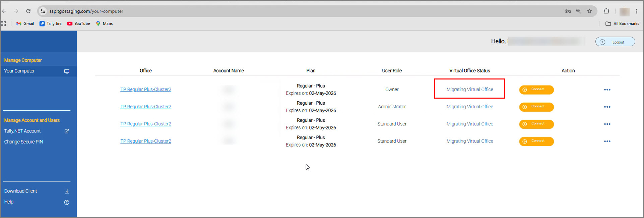Open three-dots action menu for Owner row

[x=607, y=90]
